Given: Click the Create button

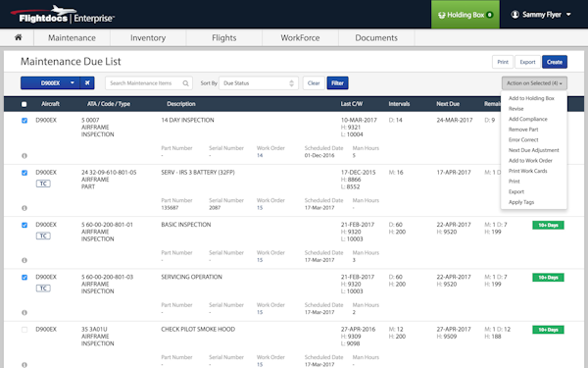Looking at the screenshot, I should 555,62.
